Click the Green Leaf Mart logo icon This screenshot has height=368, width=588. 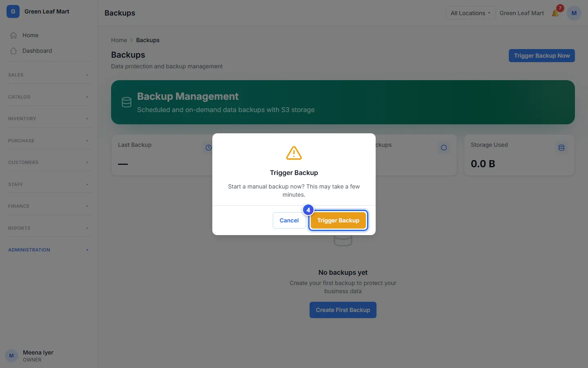click(13, 11)
